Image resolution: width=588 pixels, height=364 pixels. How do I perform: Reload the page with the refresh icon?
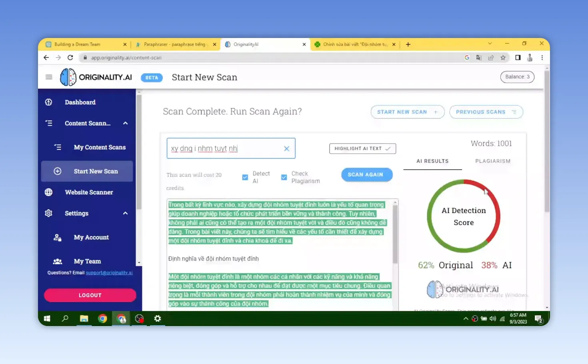(x=70, y=58)
